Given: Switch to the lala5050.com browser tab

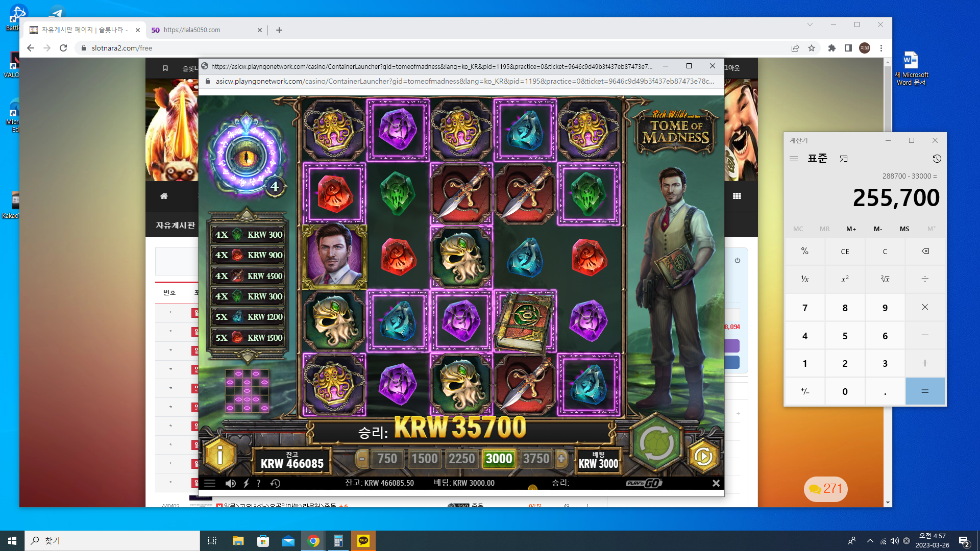Looking at the screenshot, I should click(207, 30).
